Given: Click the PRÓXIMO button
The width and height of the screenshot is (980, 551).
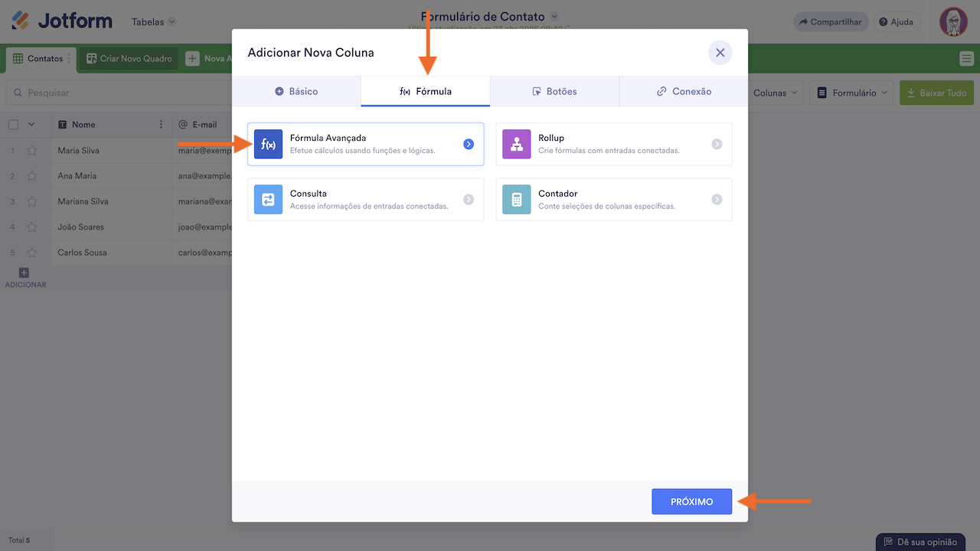Looking at the screenshot, I should (x=691, y=502).
